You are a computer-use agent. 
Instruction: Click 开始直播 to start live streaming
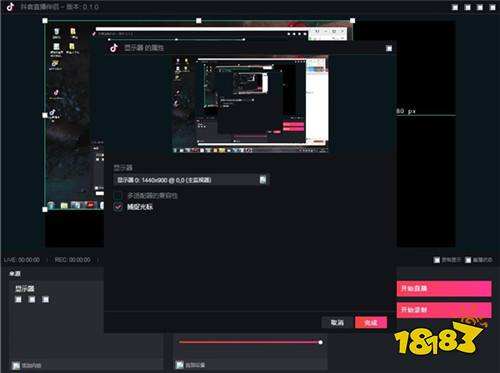pos(444,288)
